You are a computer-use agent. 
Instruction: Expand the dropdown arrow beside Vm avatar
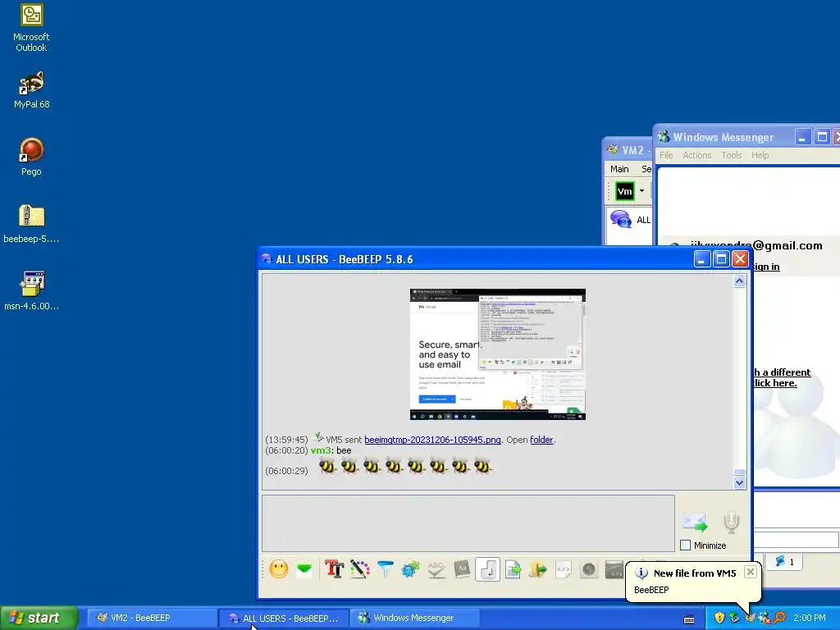pos(641,190)
